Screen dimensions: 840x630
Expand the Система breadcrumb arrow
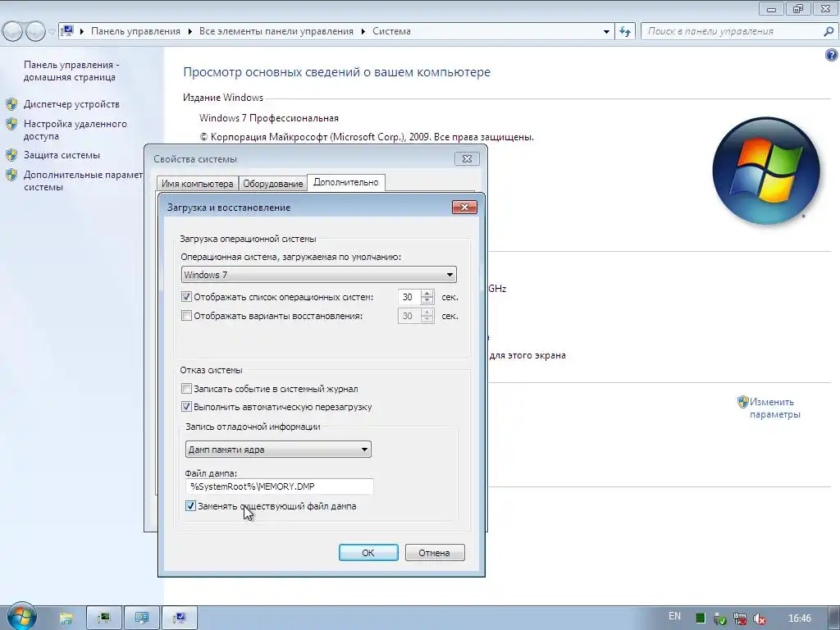point(363,31)
